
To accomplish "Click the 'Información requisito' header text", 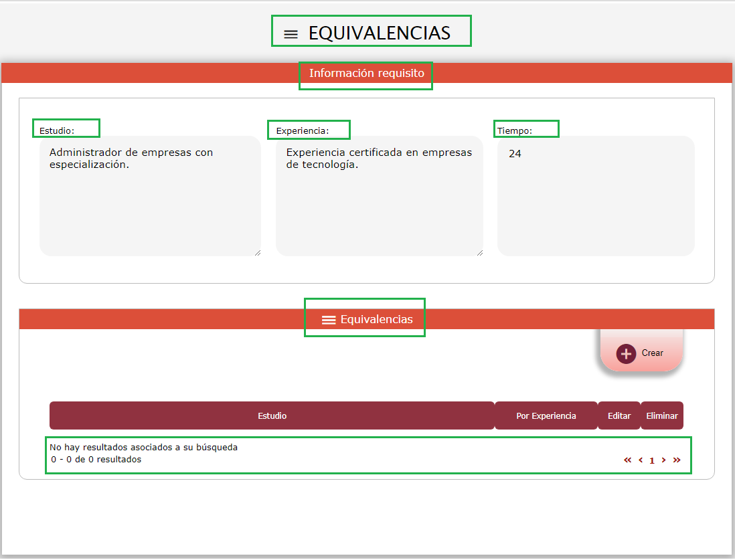I will pos(367,73).
